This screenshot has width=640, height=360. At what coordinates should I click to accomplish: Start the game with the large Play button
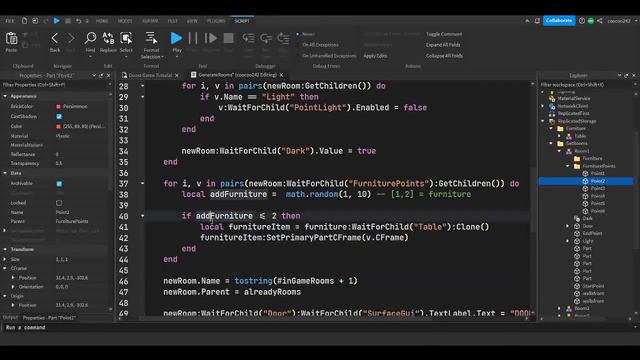[176, 38]
